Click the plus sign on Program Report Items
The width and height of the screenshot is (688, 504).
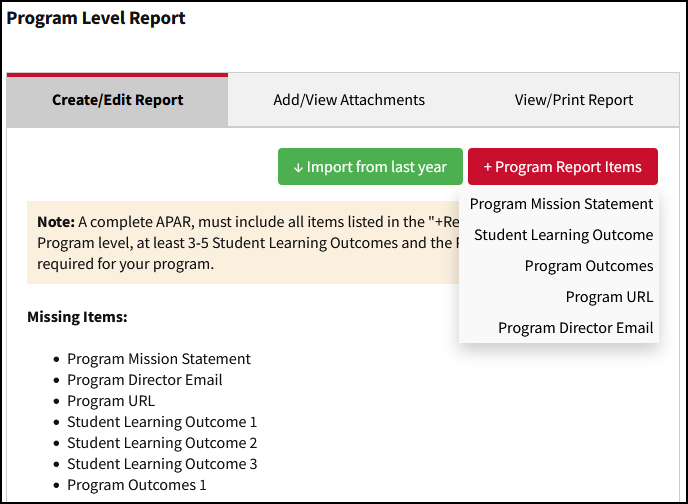click(x=488, y=168)
